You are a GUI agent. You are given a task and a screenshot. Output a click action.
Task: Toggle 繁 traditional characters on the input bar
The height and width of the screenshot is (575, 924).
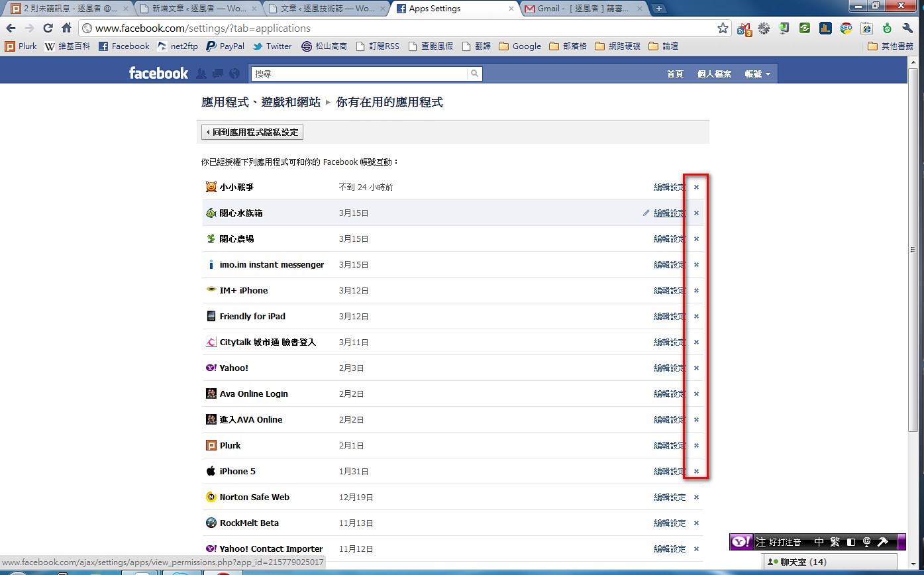(x=836, y=542)
